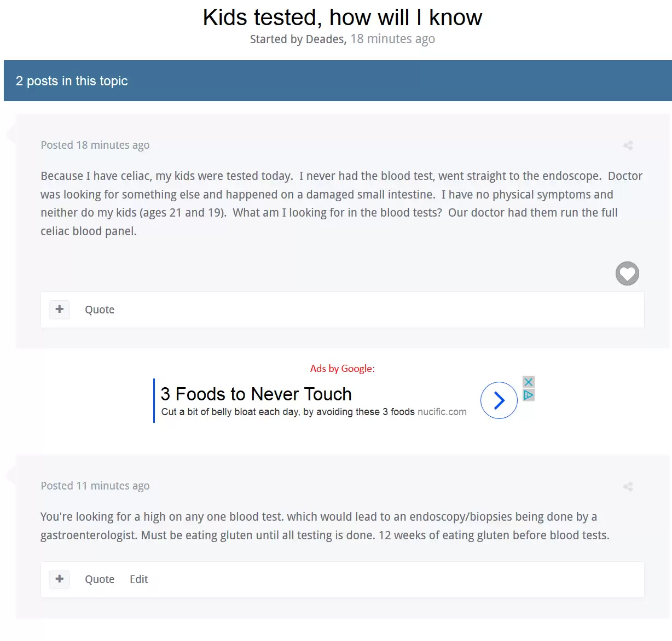Open the AdChoices triangle icon
The height and width of the screenshot is (641, 672).
click(528, 395)
